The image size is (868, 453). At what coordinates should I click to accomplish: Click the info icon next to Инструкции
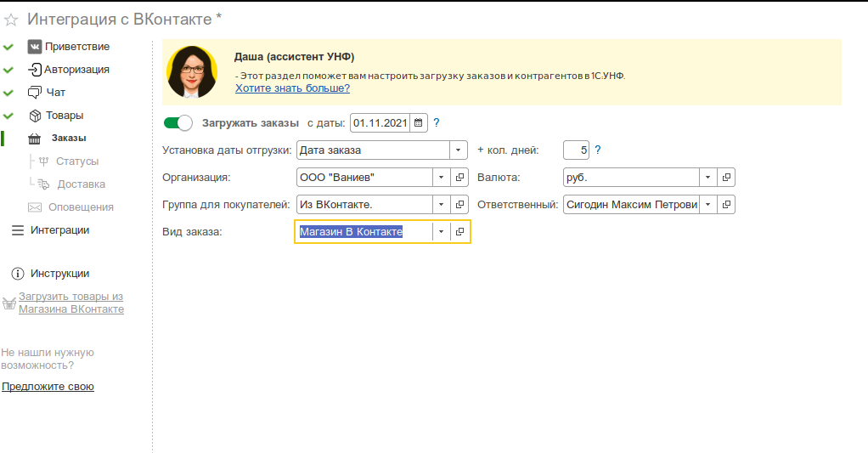(x=18, y=274)
